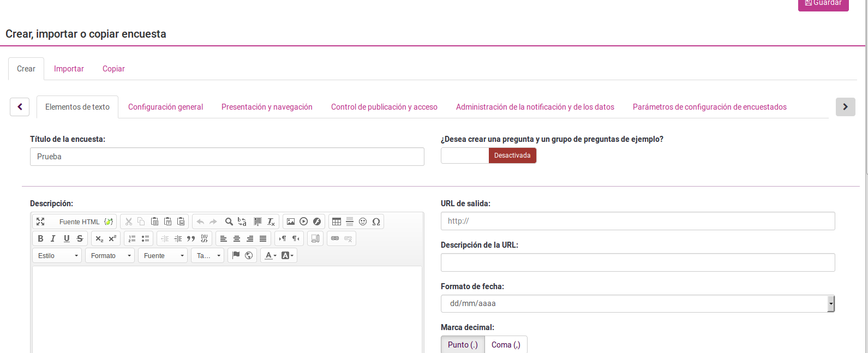Click the URL de salida input field
This screenshot has height=353, width=868.
pyautogui.click(x=637, y=221)
